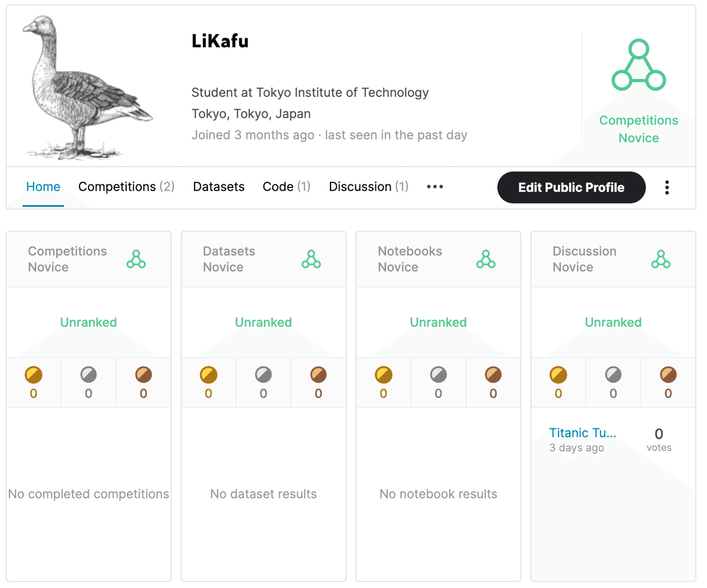Click the Notebooks card bronze medal icon
Viewport: 707px width, 588px height.
(x=493, y=374)
